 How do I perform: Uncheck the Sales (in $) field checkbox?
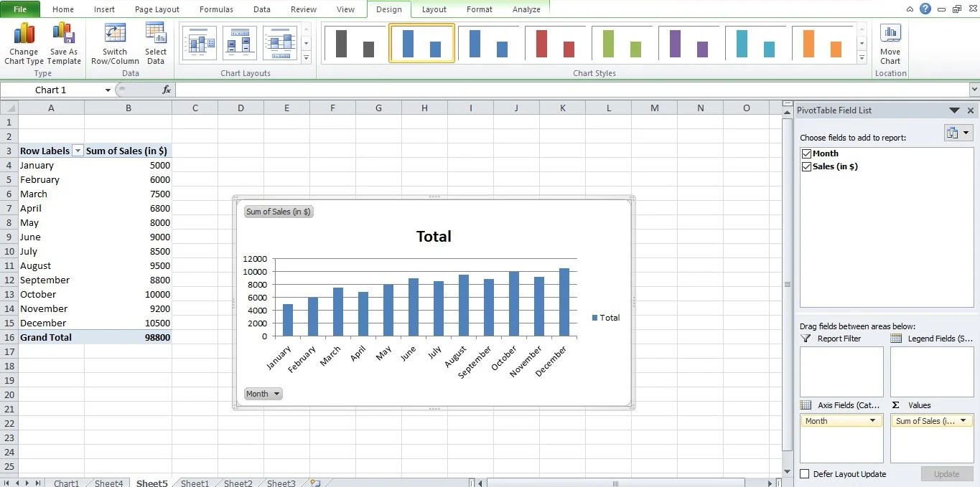tap(806, 166)
